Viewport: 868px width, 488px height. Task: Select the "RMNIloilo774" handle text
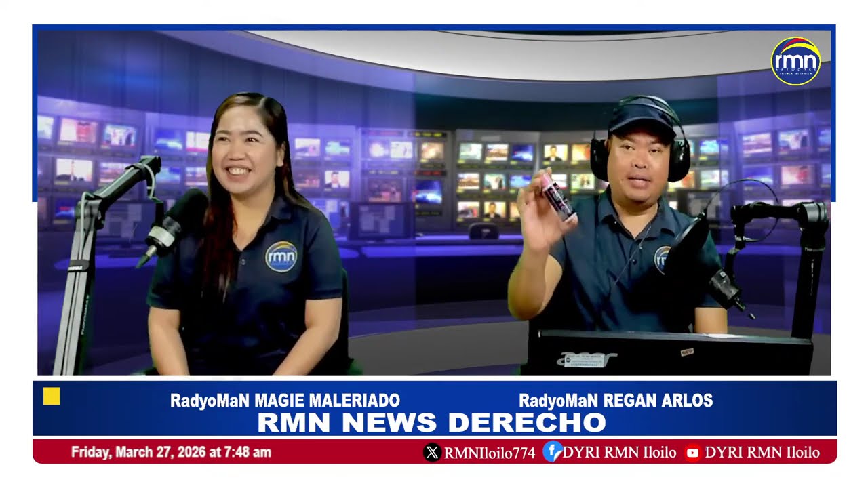click(490, 453)
